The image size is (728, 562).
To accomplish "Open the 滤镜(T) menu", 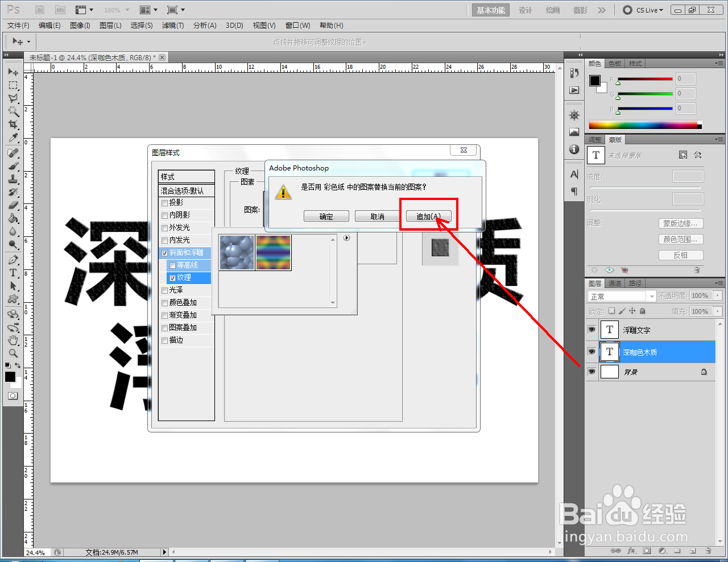I will [173, 26].
